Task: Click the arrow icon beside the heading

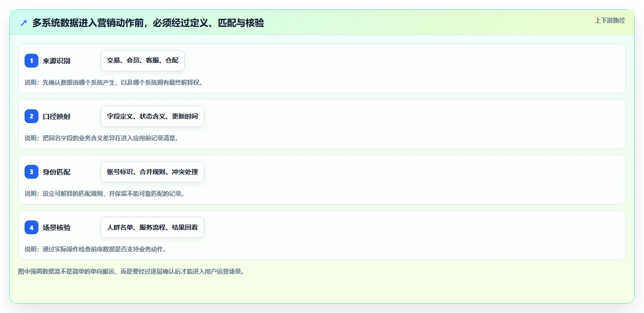Action: point(24,23)
